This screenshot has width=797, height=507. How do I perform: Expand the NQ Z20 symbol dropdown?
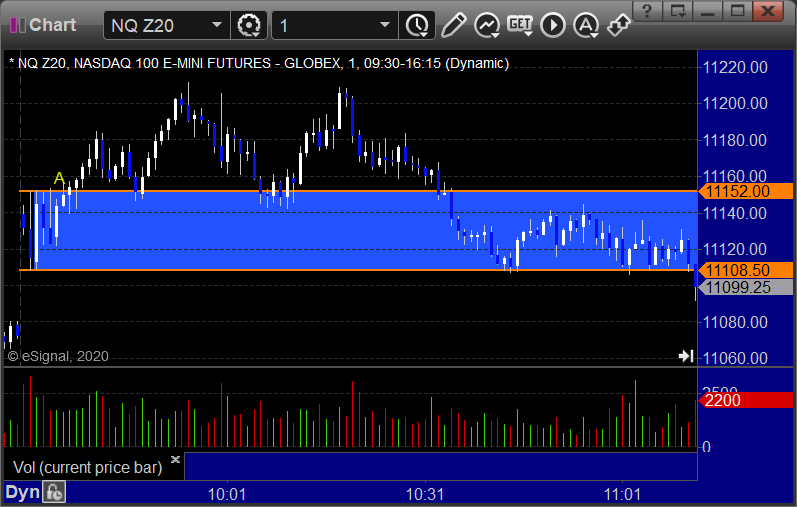(x=217, y=25)
